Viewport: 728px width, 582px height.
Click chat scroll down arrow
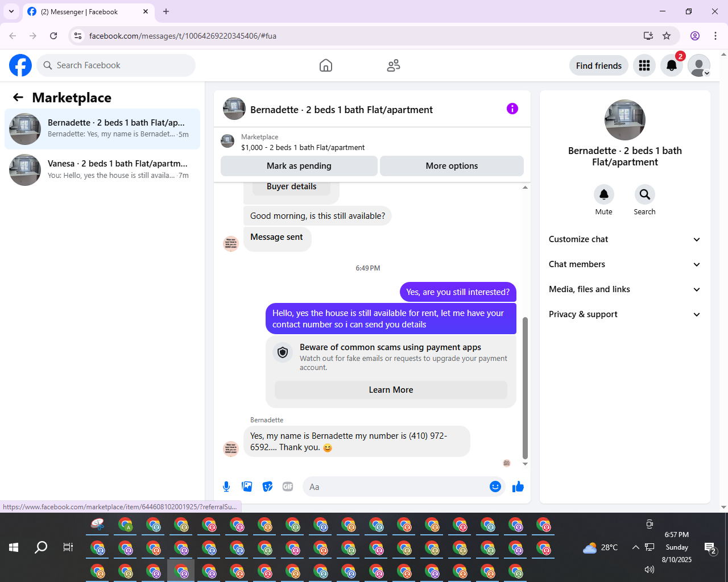coord(525,464)
